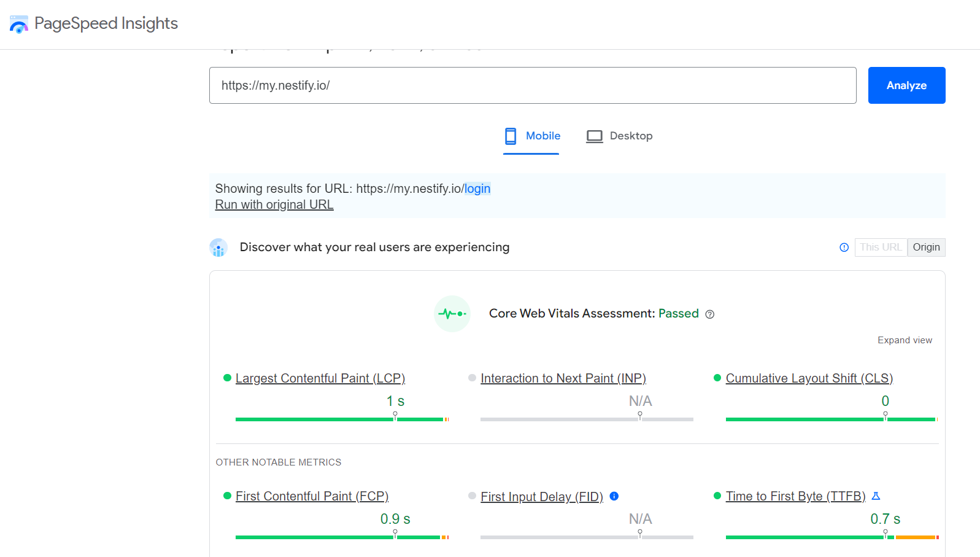Image resolution: width=980 pixels, height=557 pixels.
Task: Click the green Passed status text
Action: tap(679, 314)
